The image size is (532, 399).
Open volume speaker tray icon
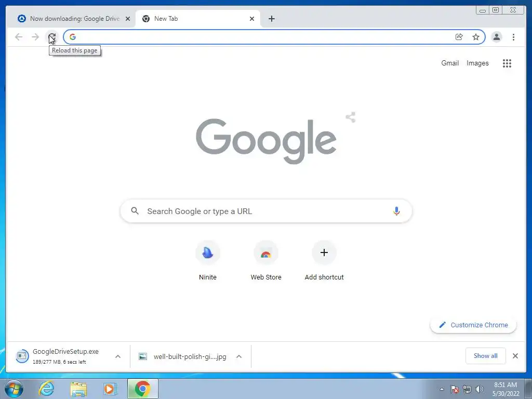coord(480,389)
